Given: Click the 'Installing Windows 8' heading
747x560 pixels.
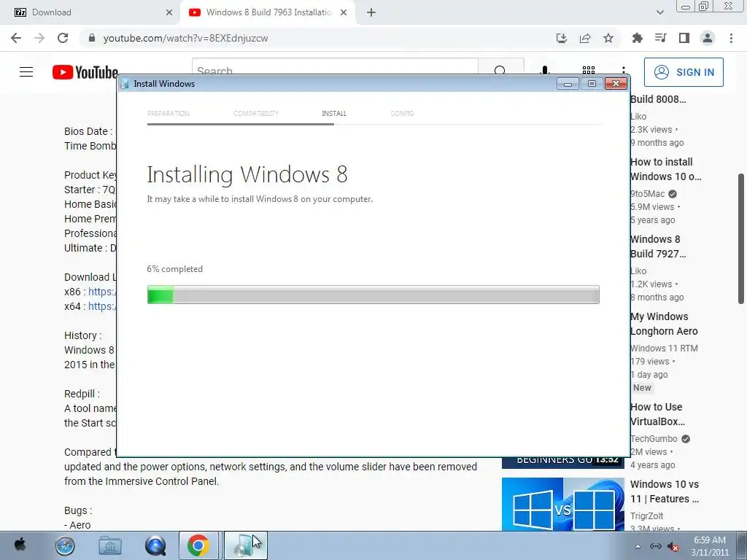Looking at the screenshot, I should pyautogui.click(x=247, y=175).
